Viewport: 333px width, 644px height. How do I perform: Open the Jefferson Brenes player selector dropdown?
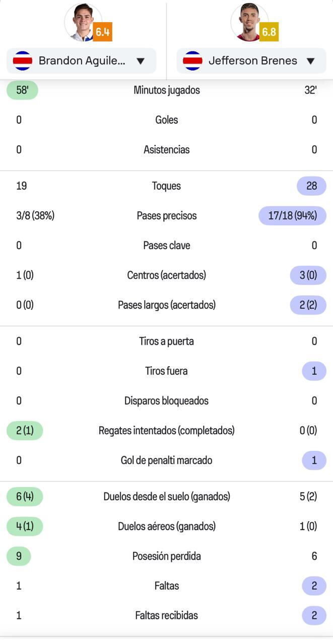(x=251, y=60)
